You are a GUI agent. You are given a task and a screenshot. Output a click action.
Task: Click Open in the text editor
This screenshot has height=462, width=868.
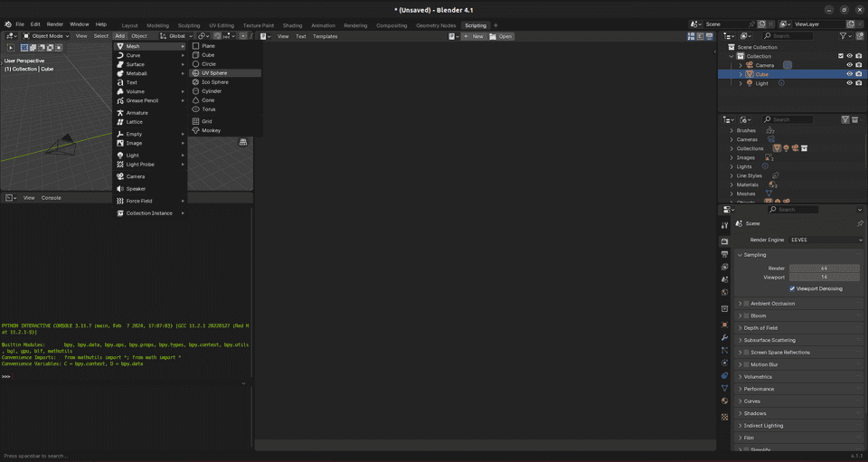click(x=501, y=36)
